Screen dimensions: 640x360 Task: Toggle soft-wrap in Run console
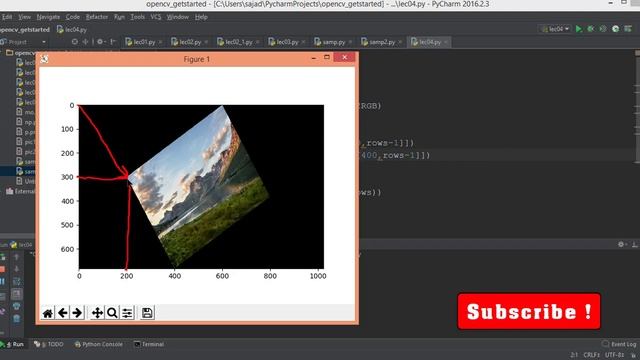(16, 281)
